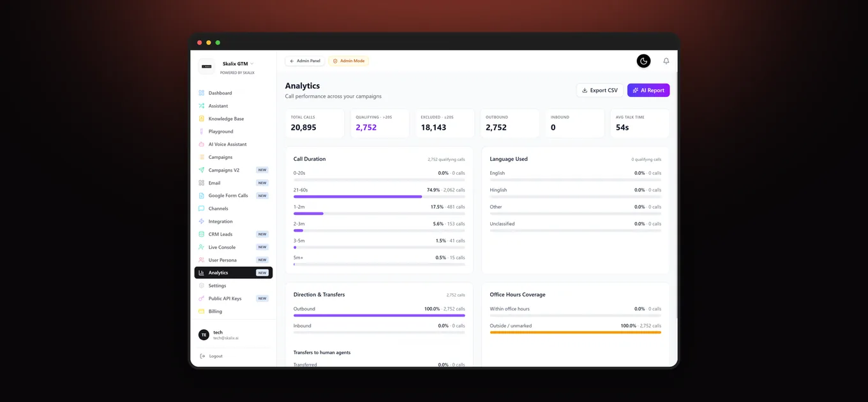
Task: Click the Skalix GTM workspace logo
Action: tap(207, 66)
